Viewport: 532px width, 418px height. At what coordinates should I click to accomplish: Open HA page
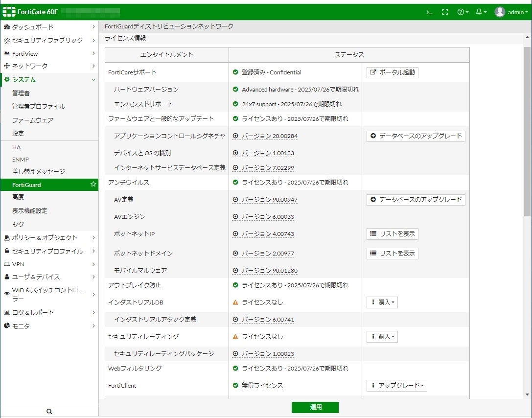point(16,147)
